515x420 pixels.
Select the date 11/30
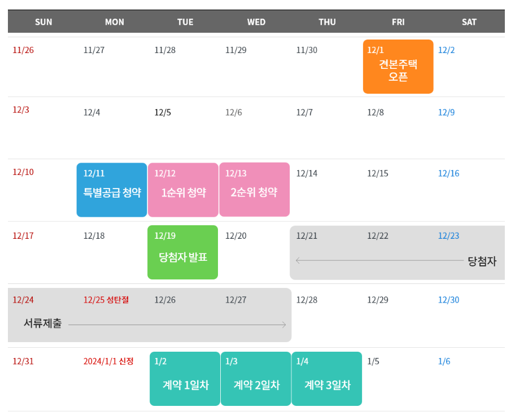coord(307,50)
